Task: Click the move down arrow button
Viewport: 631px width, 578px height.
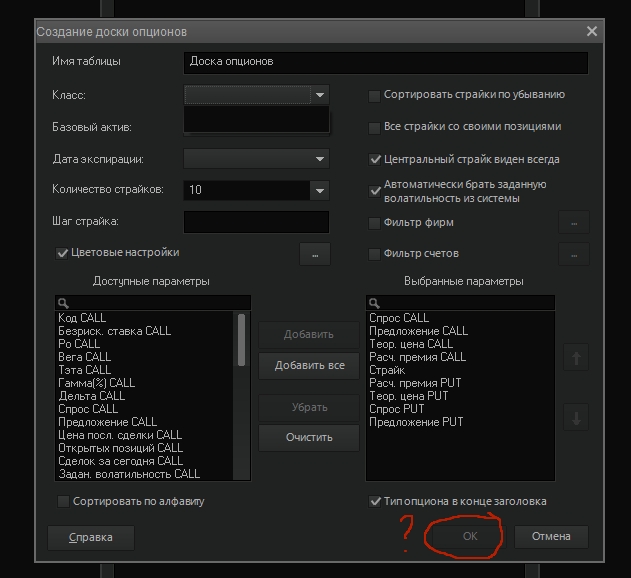Action: click(575, 418)
